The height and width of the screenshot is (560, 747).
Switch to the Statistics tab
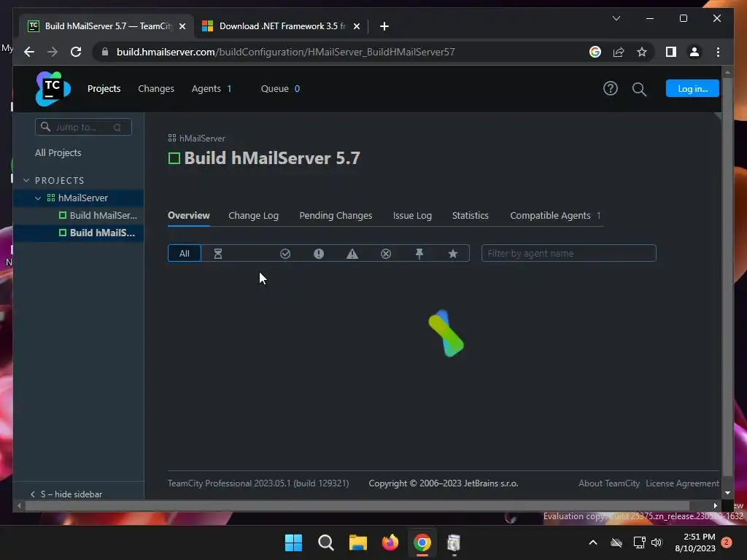click(x=471, y=216)
